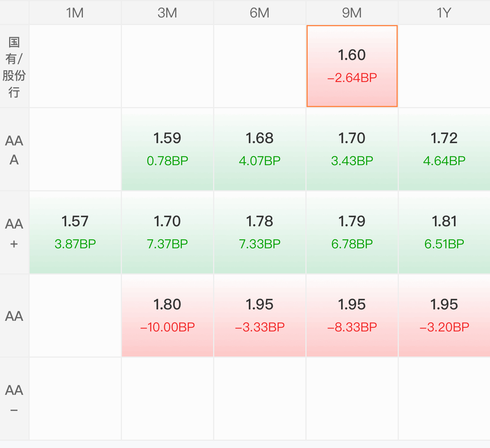The height and width of the screenshot is (448, 490).
Task: Select the AA 1Y cell with -3.20BP
Action: coord(444,315)
